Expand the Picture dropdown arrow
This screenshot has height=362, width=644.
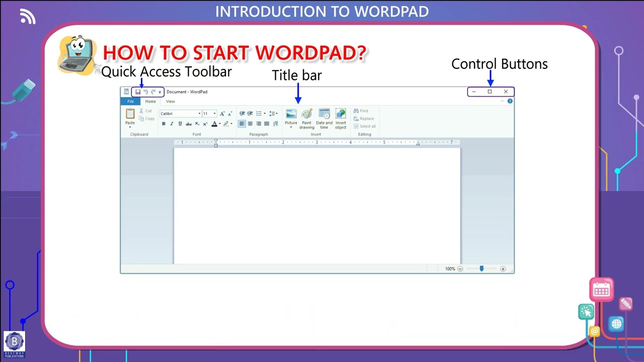[291, 127]
